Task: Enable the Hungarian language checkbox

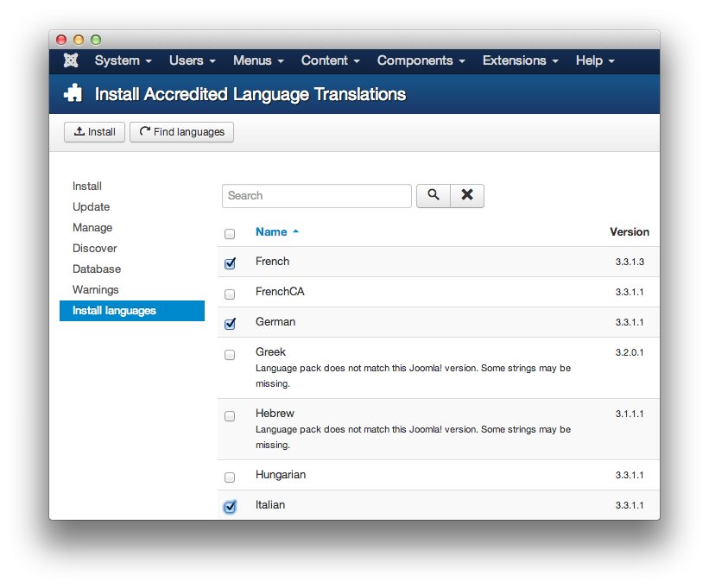Action: pos(230,477)
